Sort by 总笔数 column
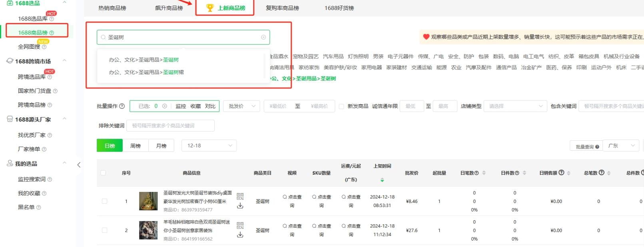The height and width of the screenshot is (247, 644). [609, 173]
